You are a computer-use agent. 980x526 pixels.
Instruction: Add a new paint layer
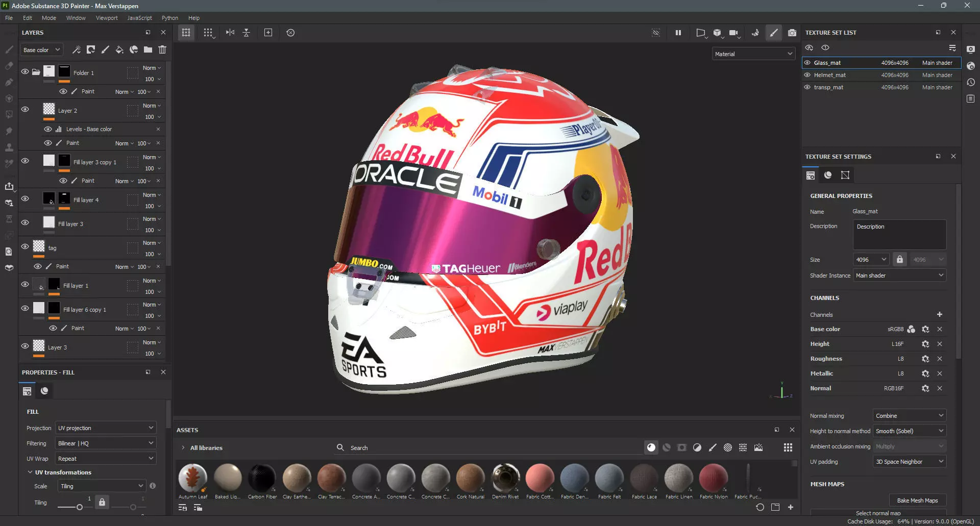[x=105, y=49]
